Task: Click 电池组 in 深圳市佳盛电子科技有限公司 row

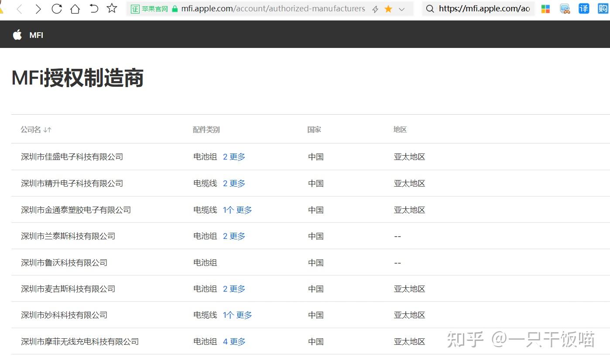Action: click(205, 157)
